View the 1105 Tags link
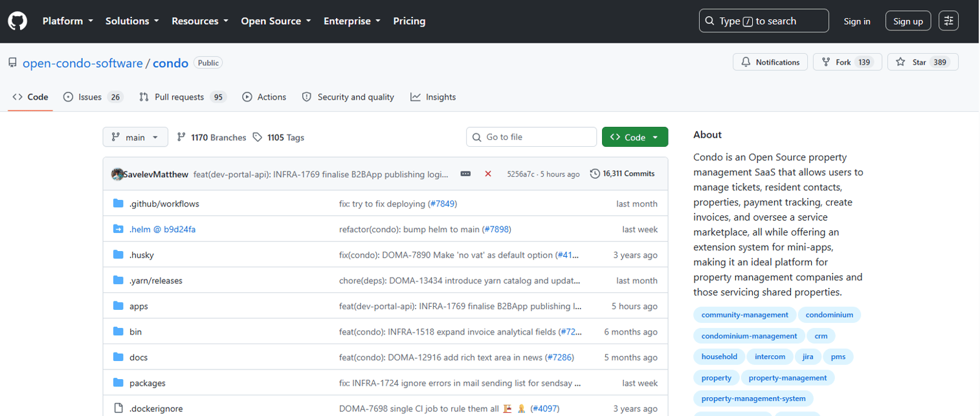The width and height of the screenshot is (980, 416). 278,137
